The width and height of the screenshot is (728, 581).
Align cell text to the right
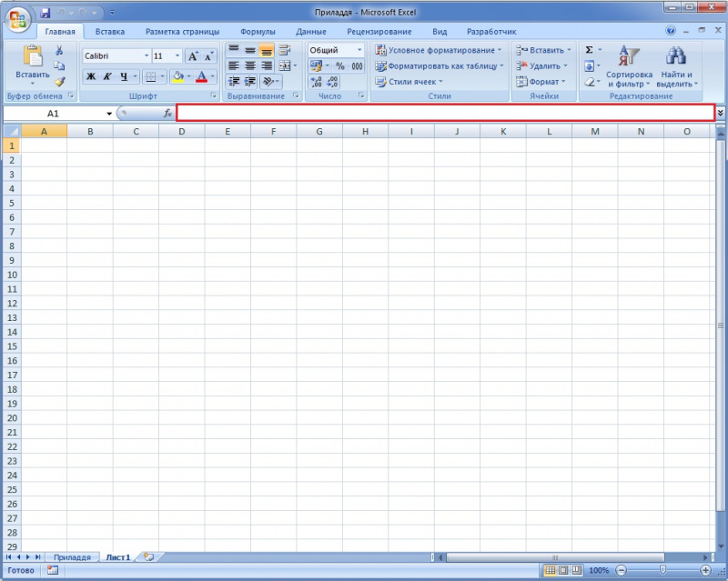pyautogui.click(x=267, y=65)
